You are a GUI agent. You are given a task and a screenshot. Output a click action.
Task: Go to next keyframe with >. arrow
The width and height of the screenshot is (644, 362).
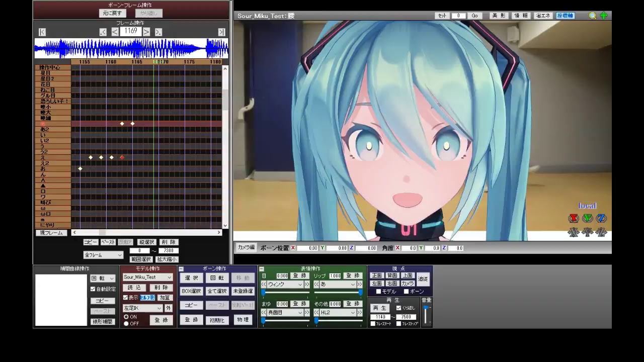click(158, 32)
